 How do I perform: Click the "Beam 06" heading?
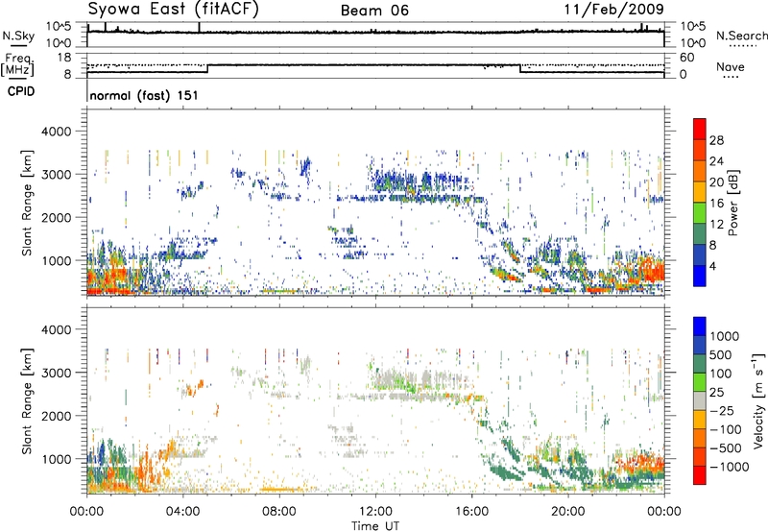374,11
